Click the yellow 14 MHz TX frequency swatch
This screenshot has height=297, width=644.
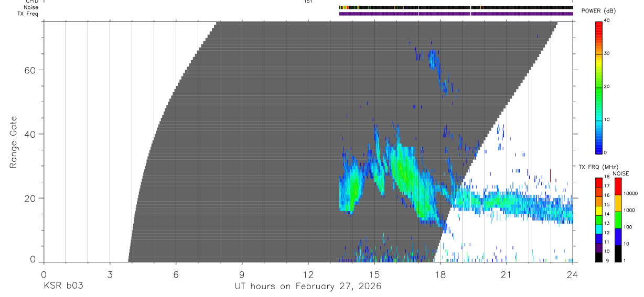(599, 211)
